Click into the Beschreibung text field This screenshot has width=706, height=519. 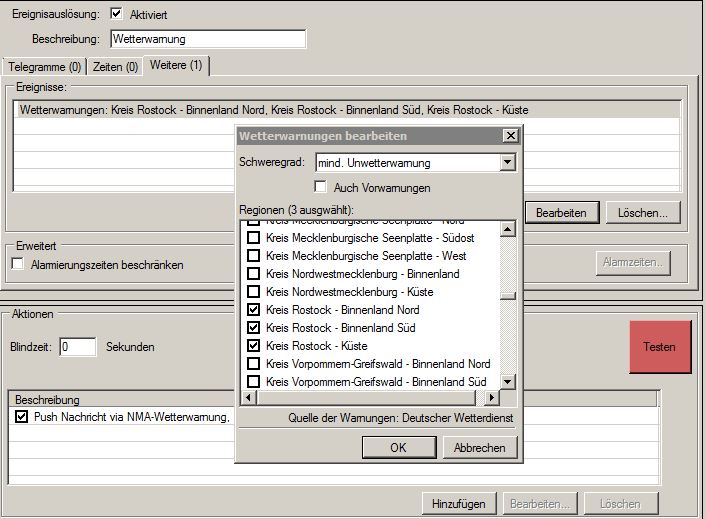[x=208, y=39]
